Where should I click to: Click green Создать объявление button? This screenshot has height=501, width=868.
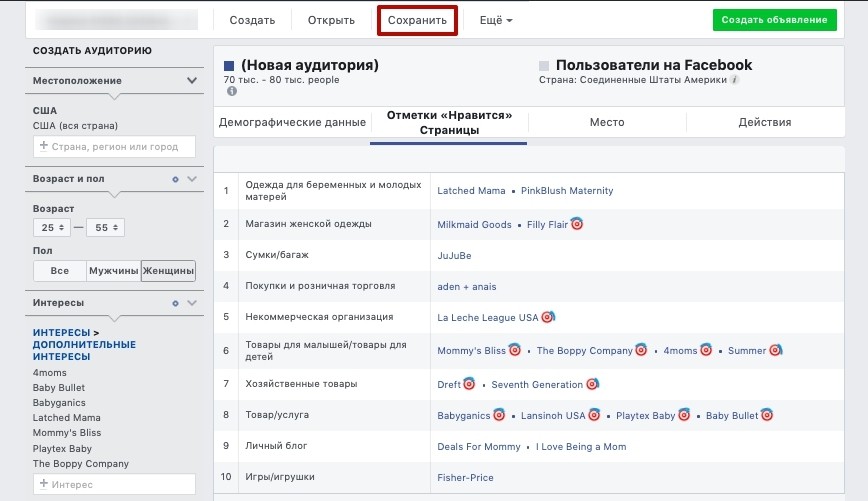click(x=774, y=20)
